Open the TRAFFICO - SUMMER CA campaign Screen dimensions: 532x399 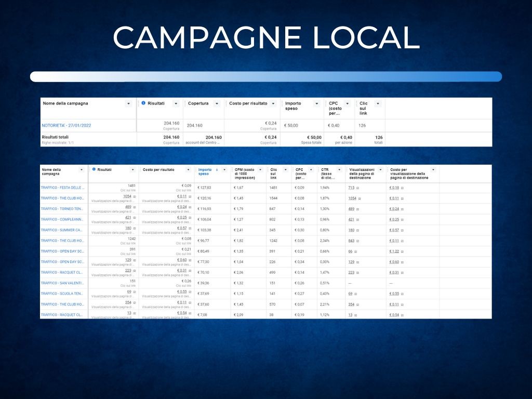click(x=62, y=230)
